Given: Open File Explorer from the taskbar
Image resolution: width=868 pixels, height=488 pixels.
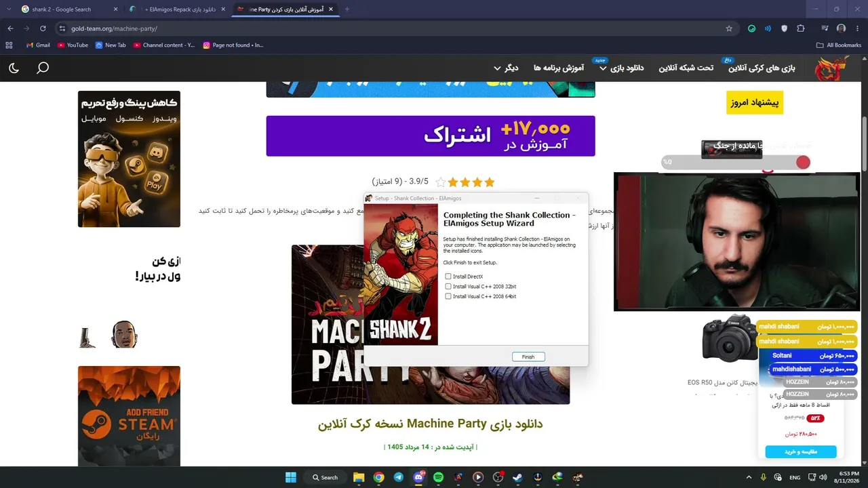Looking at the screenshot, I should pyautogui.click(x=359, y=477).
